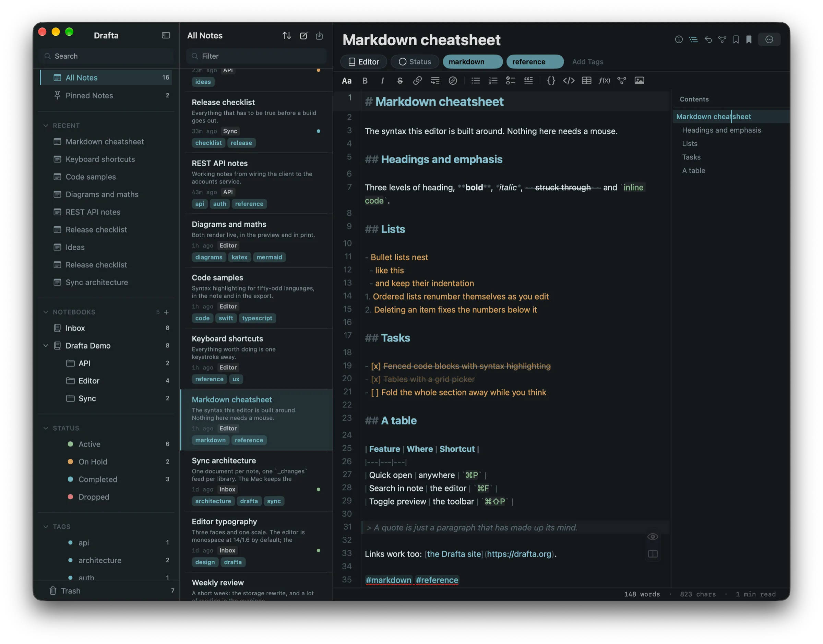Open Pinned Notes in the sidebar
This screenshot has width=823, height=644.
106,95
